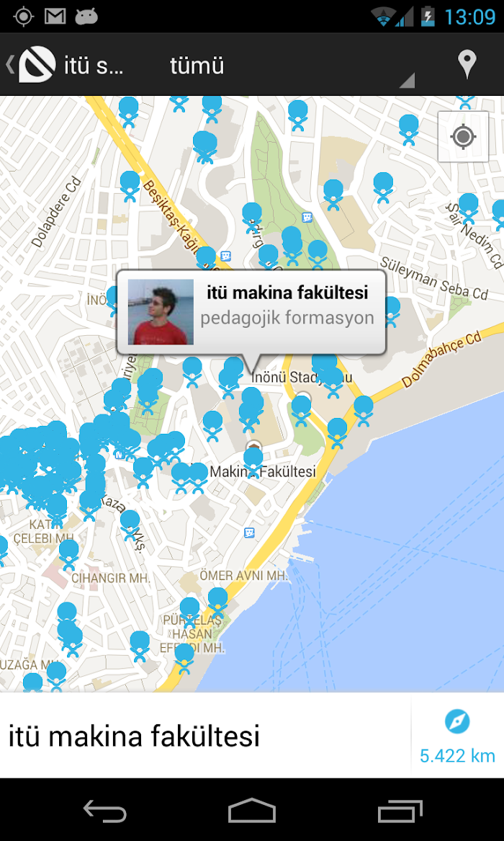Screen dimensions: 504x841
Task: Tap the user photo in callout bubble
Action: tap(161, 311)
